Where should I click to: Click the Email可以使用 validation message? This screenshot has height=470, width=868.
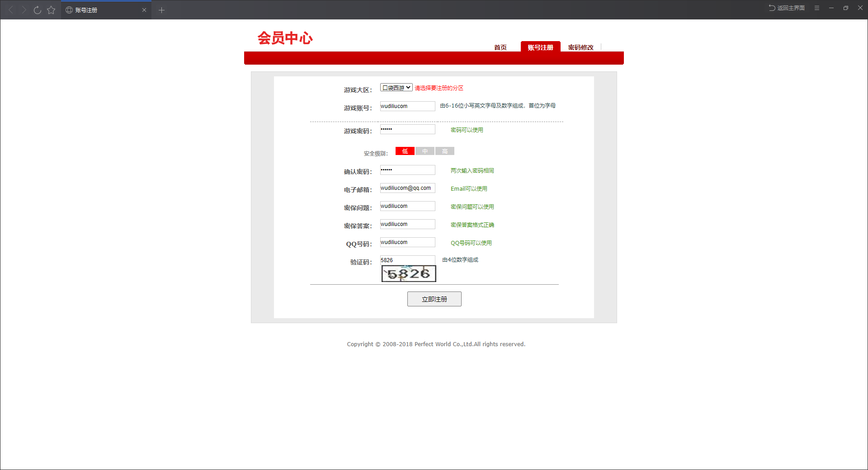coord(469,188)
